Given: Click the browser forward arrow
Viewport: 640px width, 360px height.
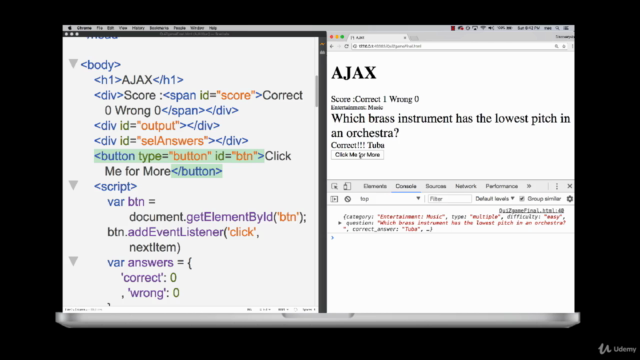Looking at the screenshot, I should 339,46.
